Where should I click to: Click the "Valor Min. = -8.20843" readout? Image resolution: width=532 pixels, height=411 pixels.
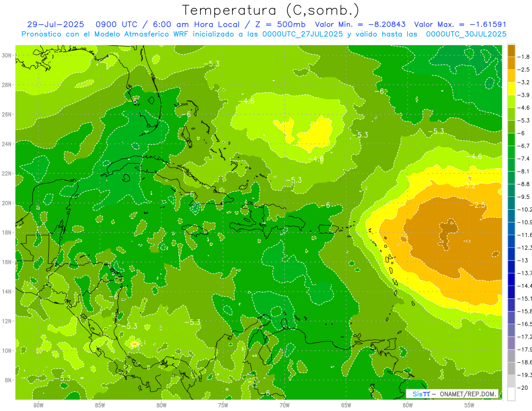point(360,24)
